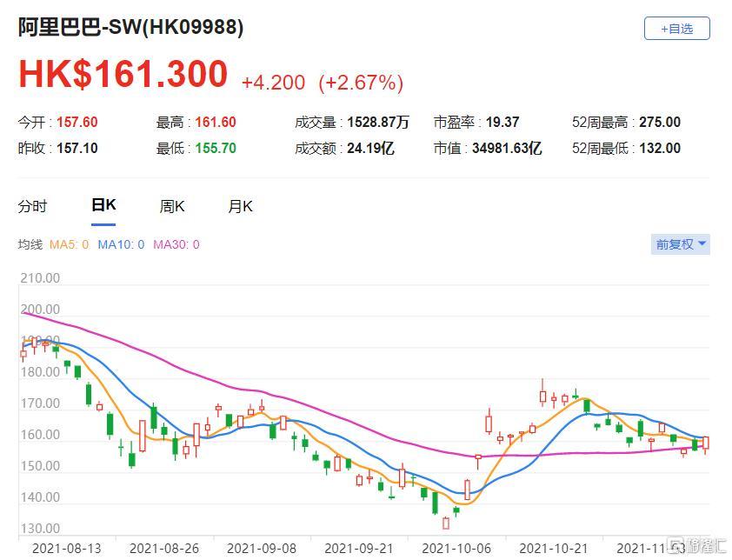Viewport: 732px width, 560px height.
Task: Click 市盈率 value 19.37
Action: 502,123
